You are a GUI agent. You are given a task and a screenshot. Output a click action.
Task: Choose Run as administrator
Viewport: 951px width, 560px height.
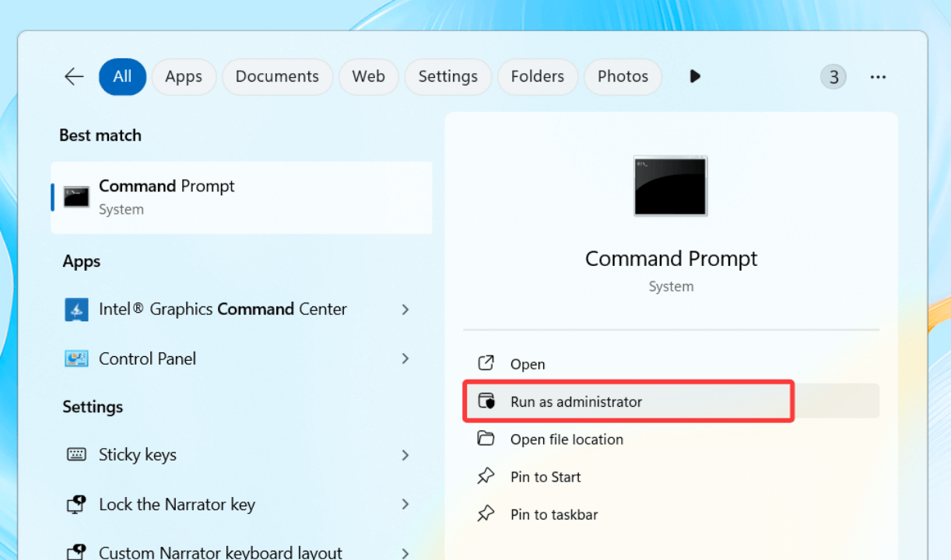tap(576, 402)
